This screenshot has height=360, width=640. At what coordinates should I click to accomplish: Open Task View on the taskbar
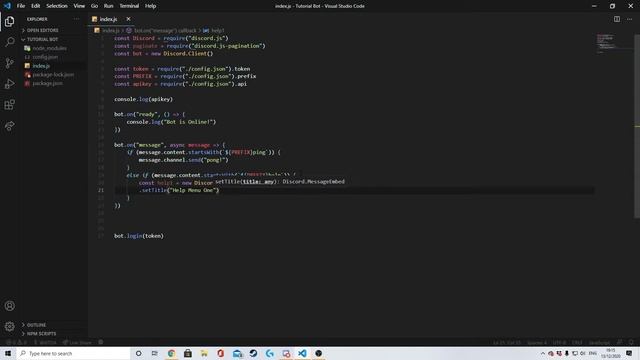coord(155,353)
